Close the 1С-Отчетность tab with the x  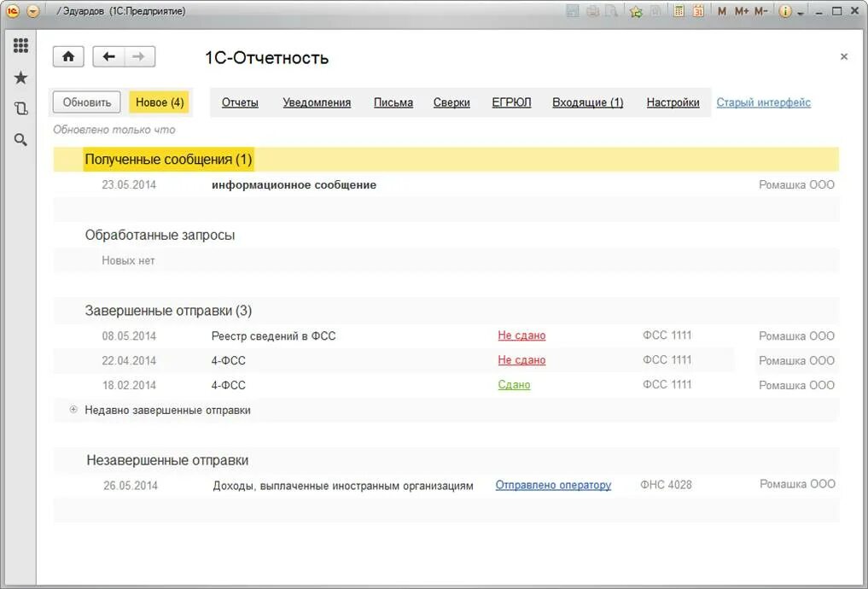click(x=843, y=56)
